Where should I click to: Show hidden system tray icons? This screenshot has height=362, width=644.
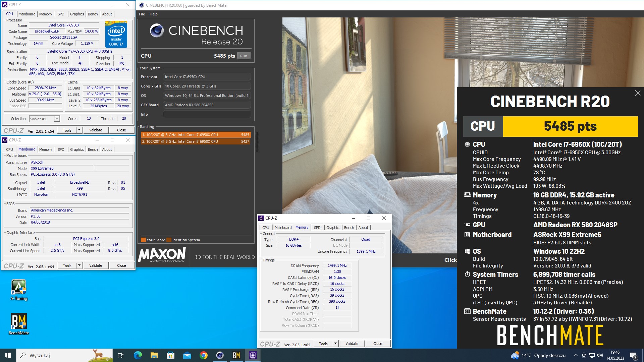(576, 355)
